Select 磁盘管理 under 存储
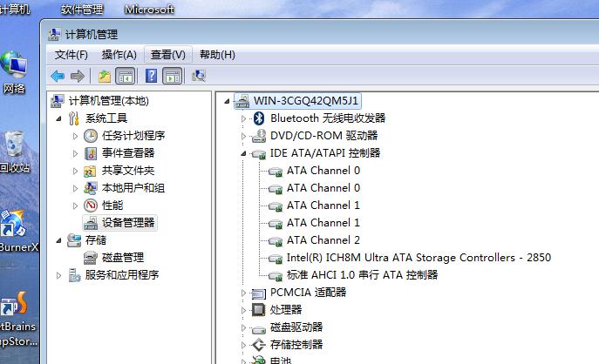Screen dimensions: 599x364 122,258
